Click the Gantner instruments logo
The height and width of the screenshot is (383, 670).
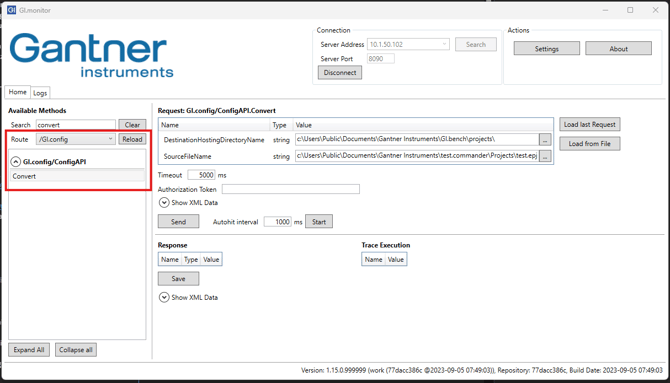click(91, 56)
